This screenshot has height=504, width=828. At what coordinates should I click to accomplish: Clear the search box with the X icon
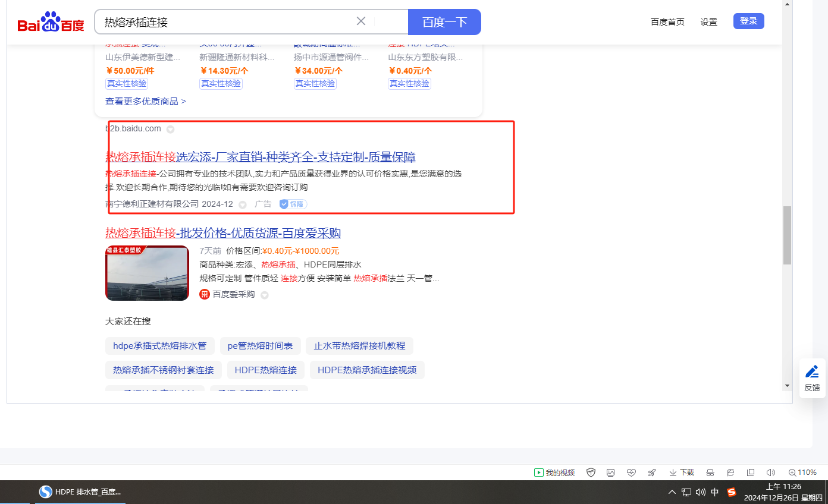click(360, 21)
